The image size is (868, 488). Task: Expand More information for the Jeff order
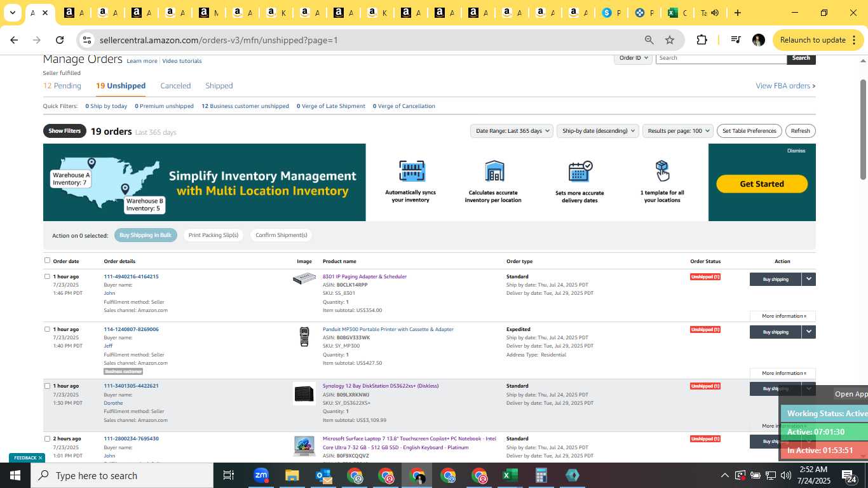click(783, 373)
